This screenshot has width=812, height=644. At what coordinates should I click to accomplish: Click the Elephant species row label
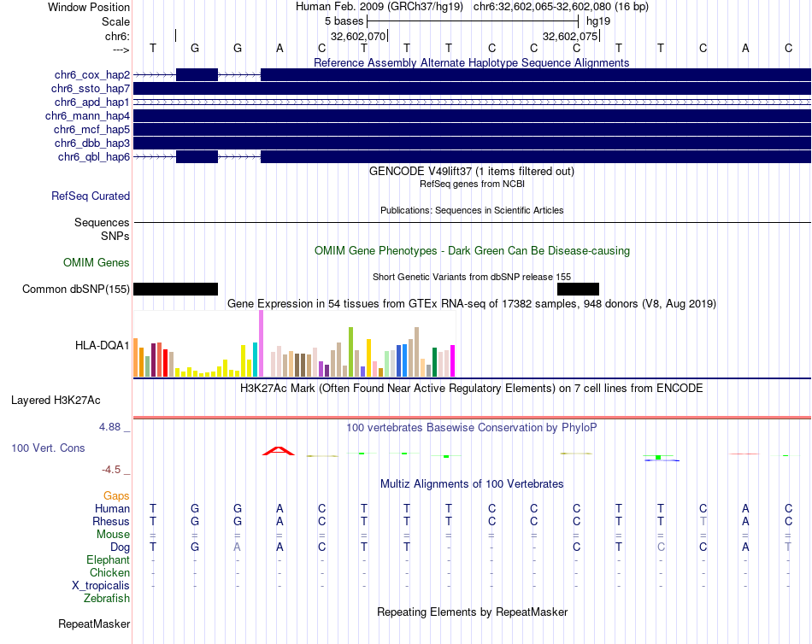[x=108, y=560]
